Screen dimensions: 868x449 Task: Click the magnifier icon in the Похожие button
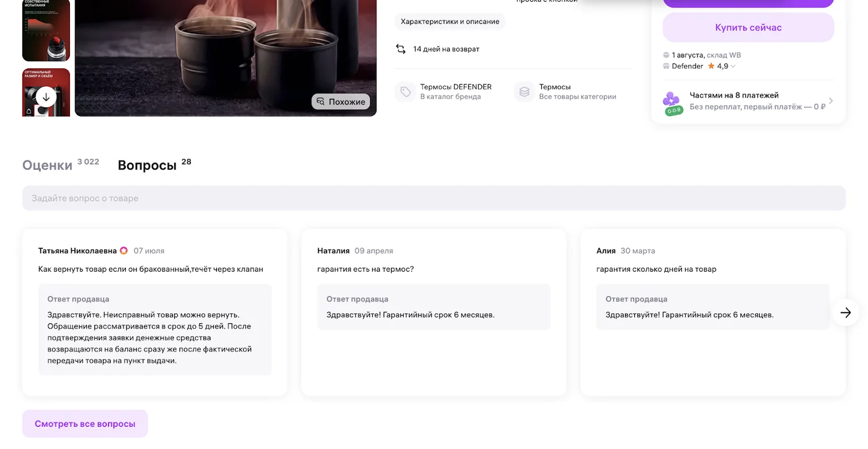pyautogui.click(x=321, y=102)
